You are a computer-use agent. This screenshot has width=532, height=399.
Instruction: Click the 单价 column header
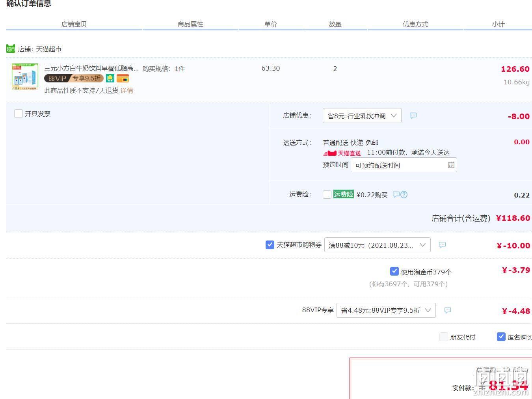(271, 24)
